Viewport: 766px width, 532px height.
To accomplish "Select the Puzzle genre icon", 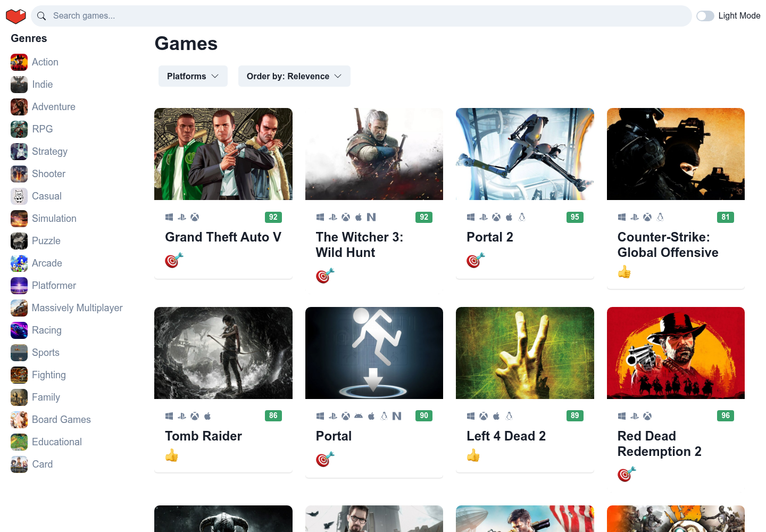I will [19, 241].
